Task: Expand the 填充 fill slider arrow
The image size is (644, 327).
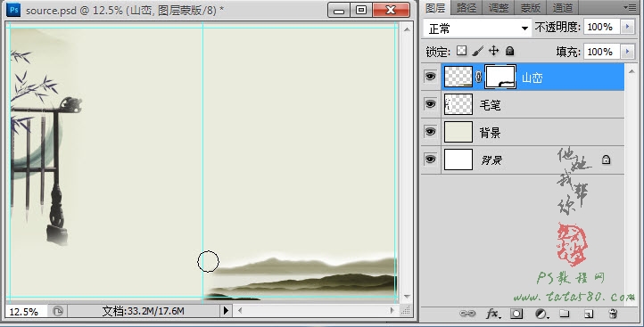Action: [x=627, y=52]
